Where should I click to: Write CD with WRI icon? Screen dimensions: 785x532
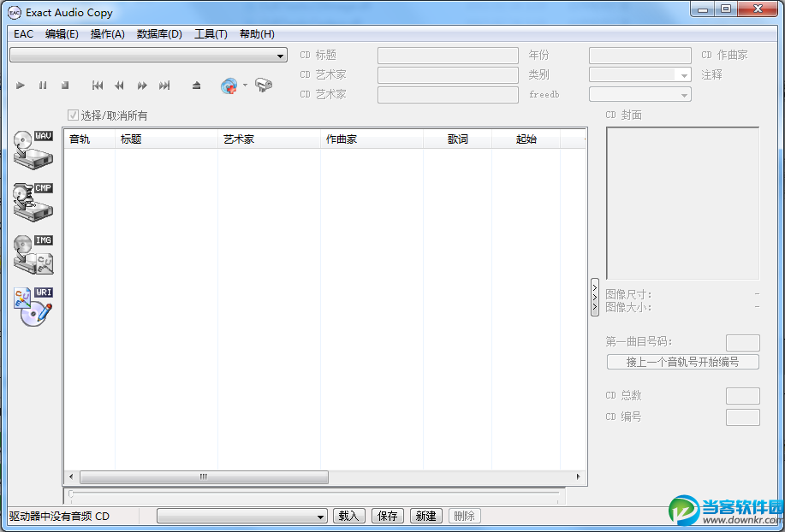(x=33, y=307)
